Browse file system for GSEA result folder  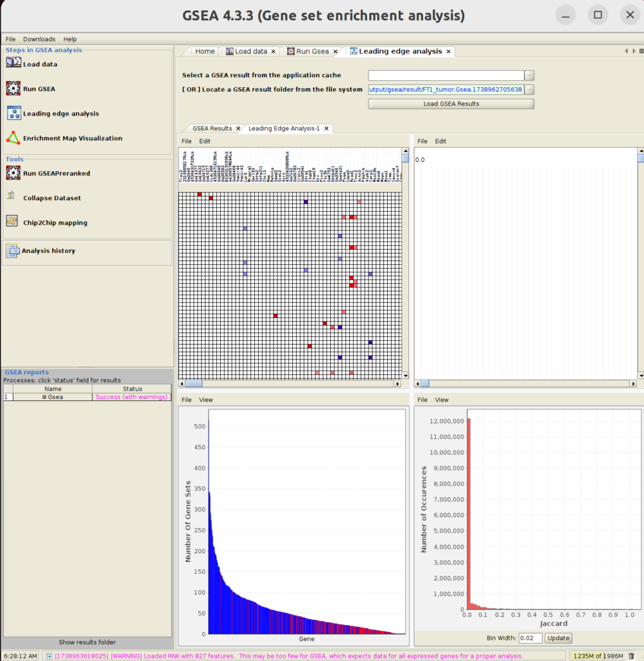coord(529,89)
